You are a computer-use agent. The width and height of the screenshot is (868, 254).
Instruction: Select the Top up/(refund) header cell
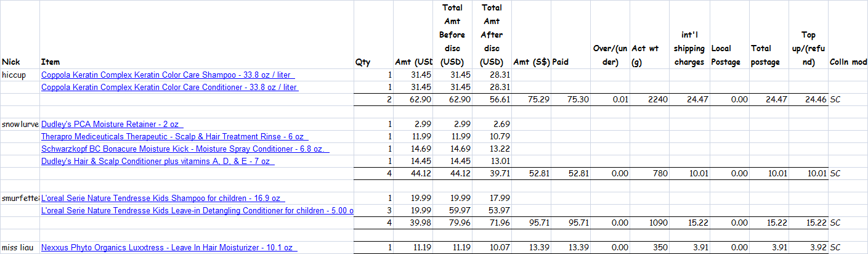click(x=807, y=35)
